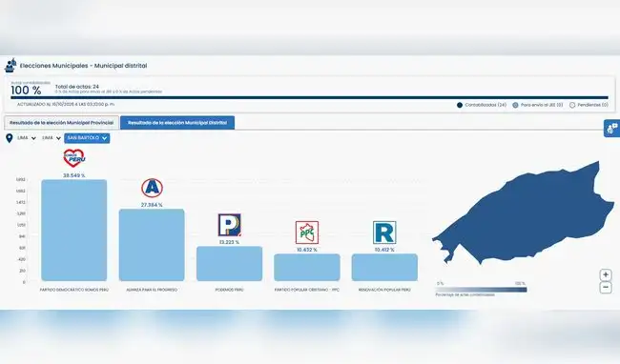Click the actas contabilizadas progress bar

(309, 97)
